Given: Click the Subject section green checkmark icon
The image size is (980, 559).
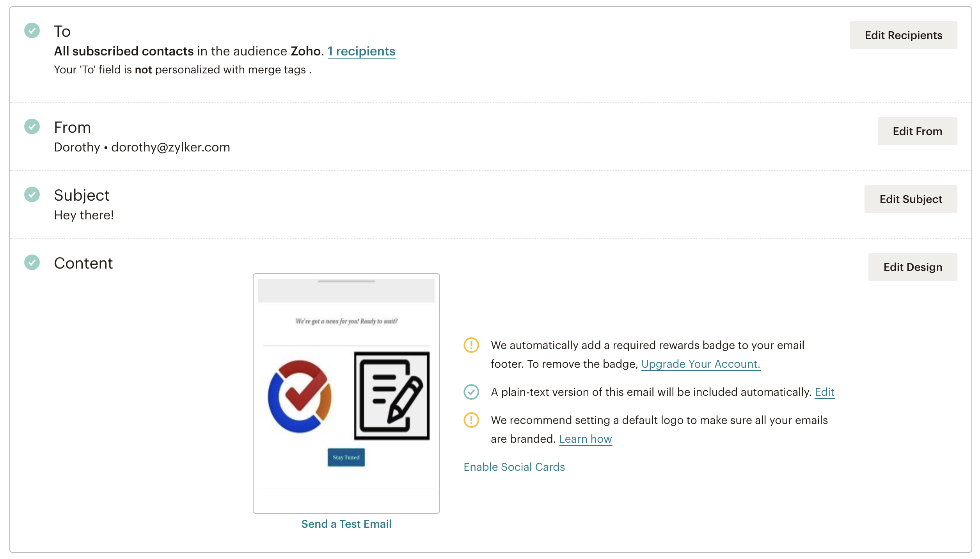Looking at the screenshot, I should pyautogui.click(x=32, y=194).
